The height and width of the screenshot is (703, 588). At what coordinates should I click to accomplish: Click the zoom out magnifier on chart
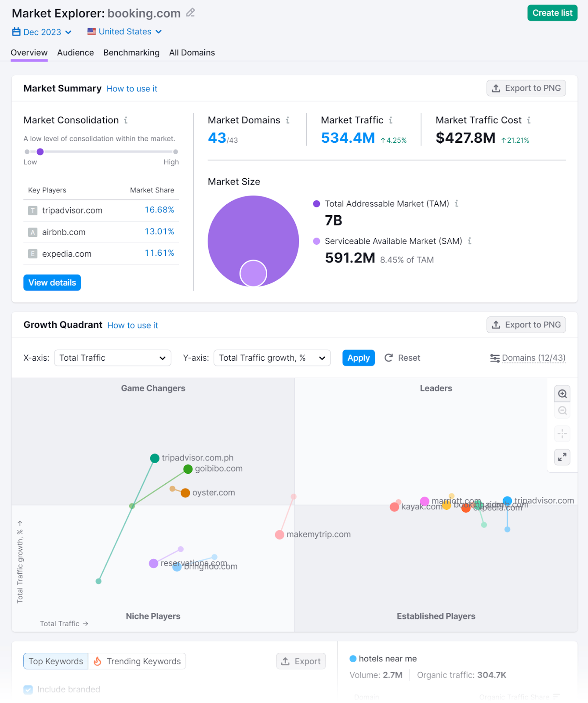click(x=562, y=411)
